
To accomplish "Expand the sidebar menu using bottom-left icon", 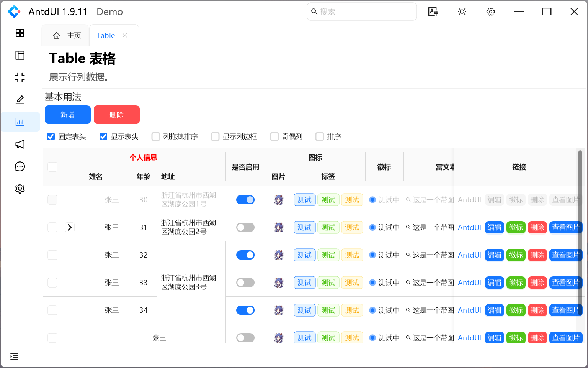I will (x=14, y=356).
